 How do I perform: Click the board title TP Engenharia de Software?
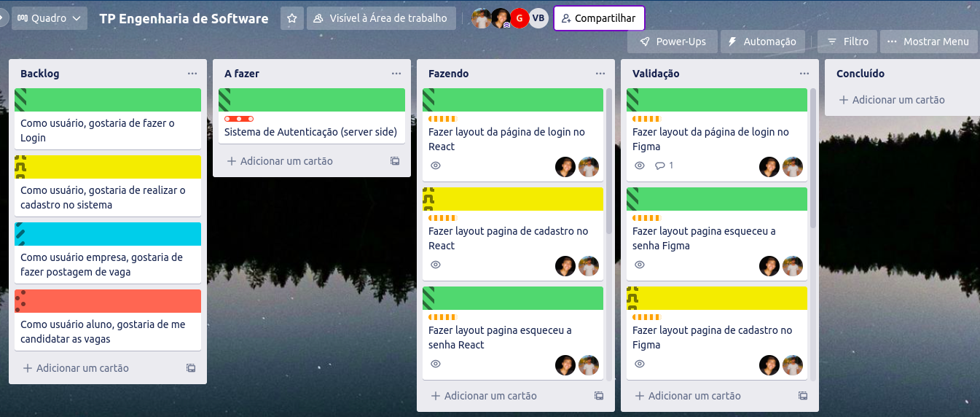coord(184,18)
